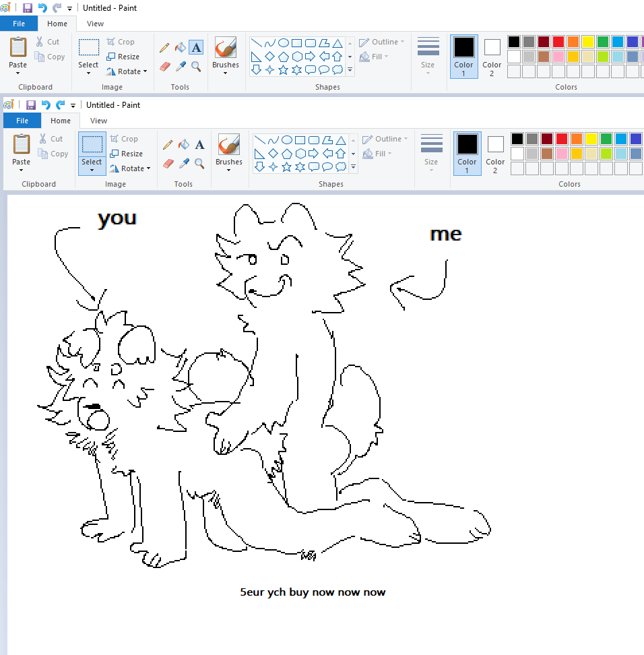
Task: Open Customize Quick Access arrow in lower Paint window
Action: pyautogui.click(x=73, y=105)
